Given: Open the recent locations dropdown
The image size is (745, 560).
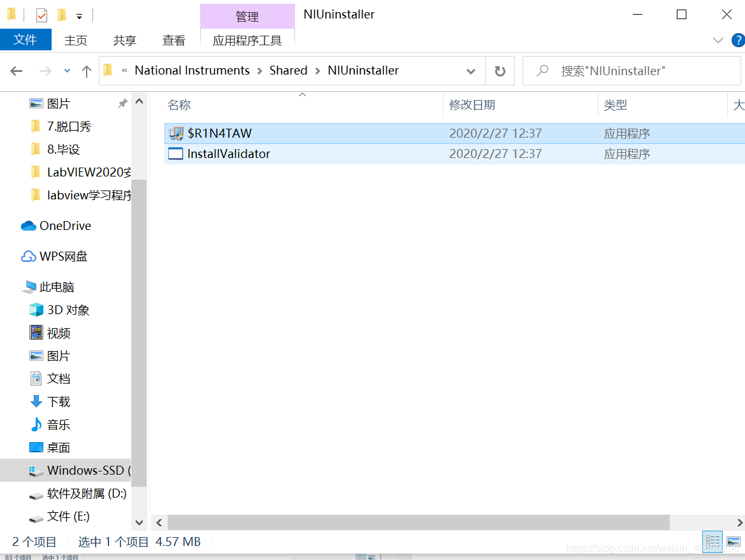Looking at the screenshot, I should (x=67, y=71).
